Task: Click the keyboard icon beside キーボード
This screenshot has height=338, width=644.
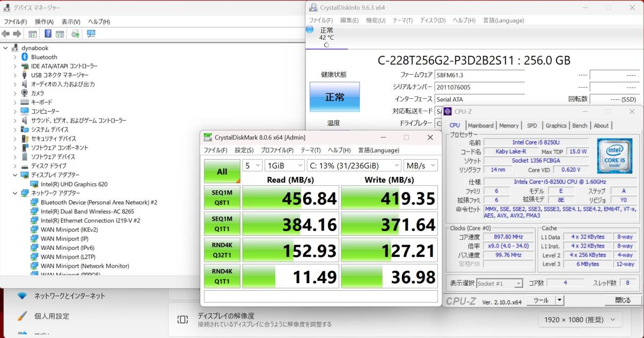Action: 25,102
